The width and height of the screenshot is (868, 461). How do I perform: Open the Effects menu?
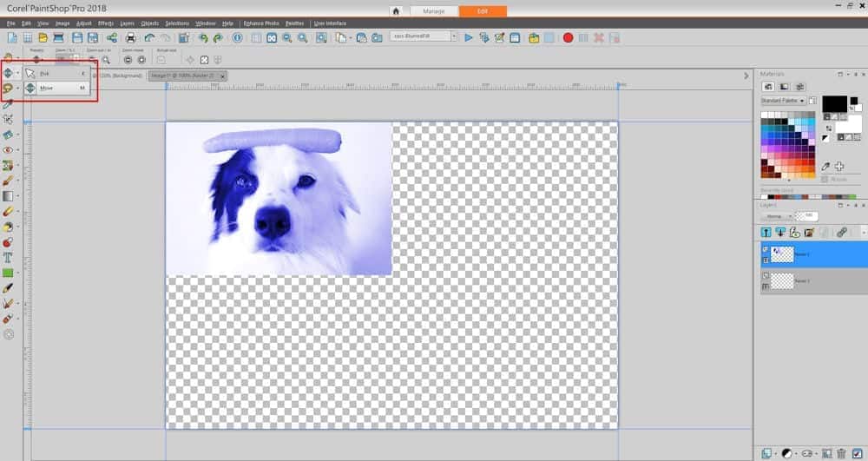[105, 23]
